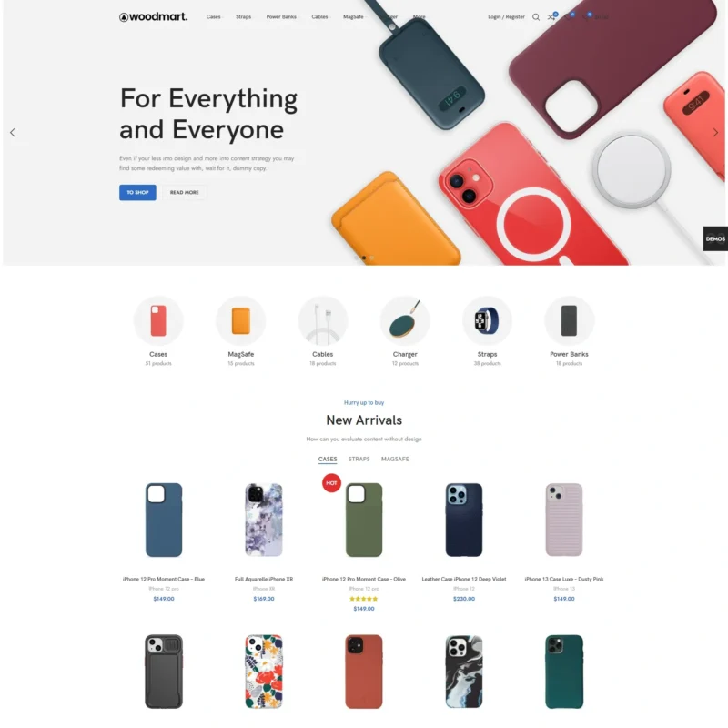
Task: Click the READ MORE button
Action: 185,192
